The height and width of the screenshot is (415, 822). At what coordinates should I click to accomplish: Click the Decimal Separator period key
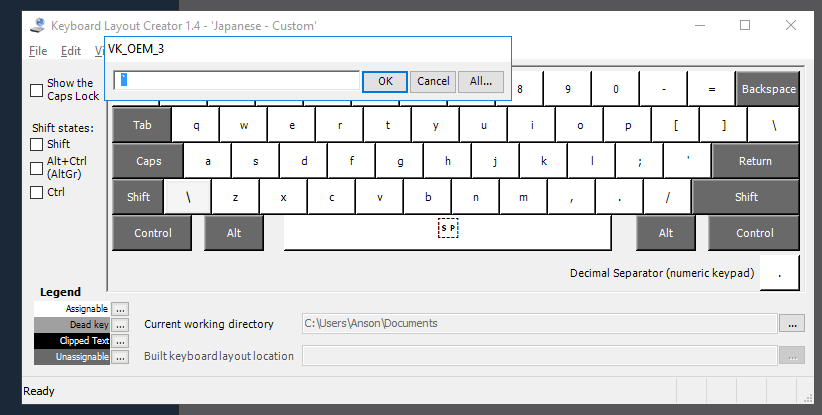pyautogui.click(x=779, y=272)
